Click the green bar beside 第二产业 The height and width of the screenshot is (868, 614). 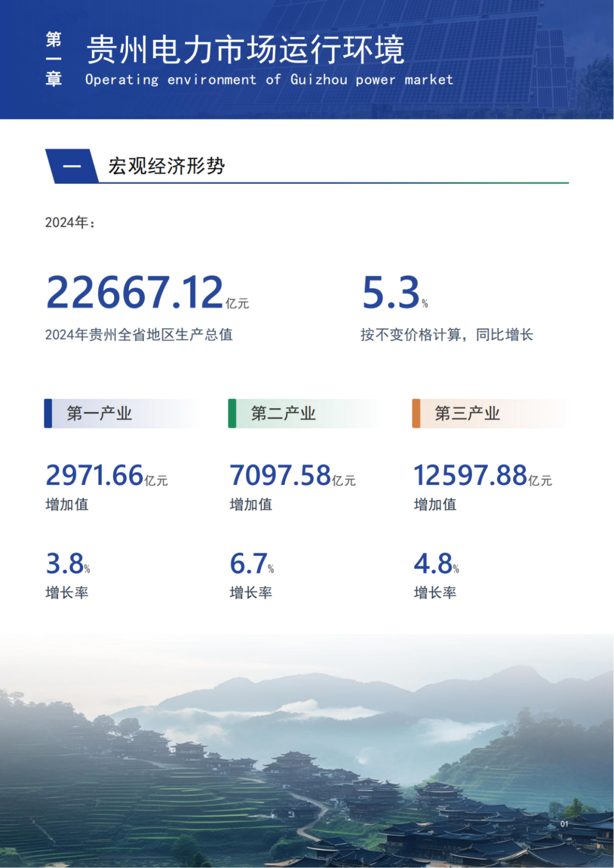pos(232,413)
